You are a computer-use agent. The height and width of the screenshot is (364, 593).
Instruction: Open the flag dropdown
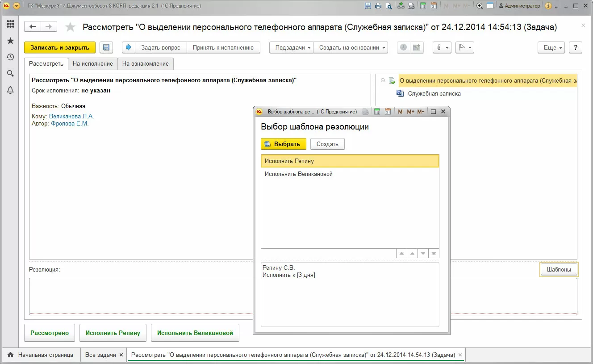[464, 47]
